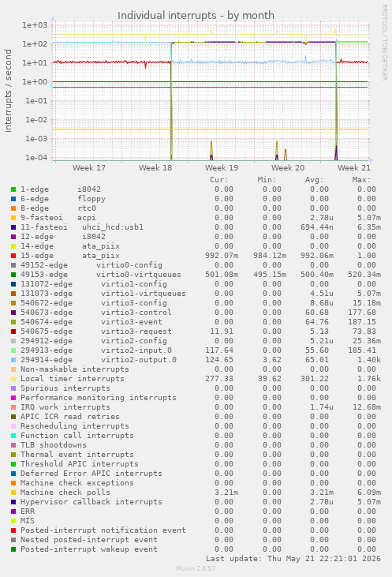Click the green 1-edge i8042 color swatch
The width and height of the screenshot is (392, 577).
click(x=13, y=189)
